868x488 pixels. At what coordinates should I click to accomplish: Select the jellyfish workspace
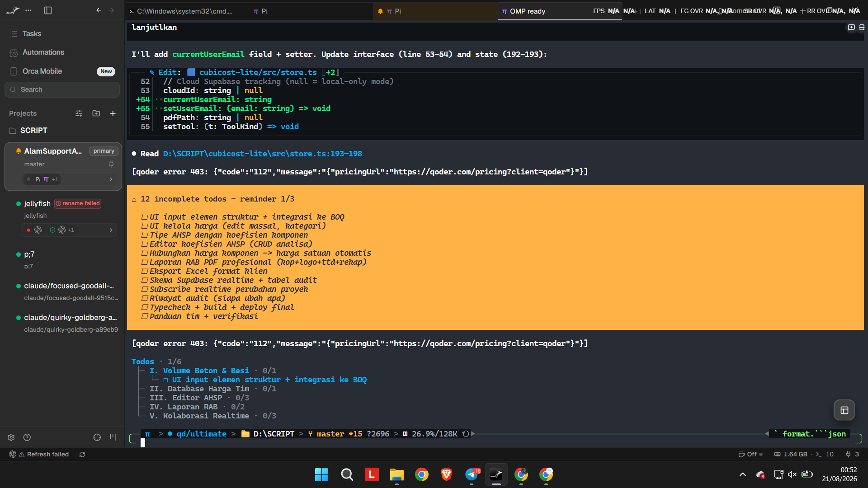[x=37, y=204]
